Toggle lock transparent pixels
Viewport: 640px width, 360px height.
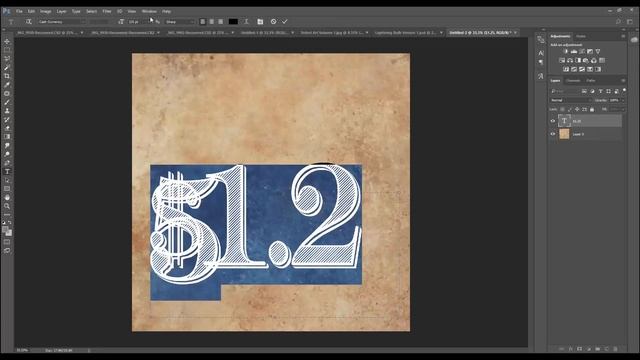point(562,109)
